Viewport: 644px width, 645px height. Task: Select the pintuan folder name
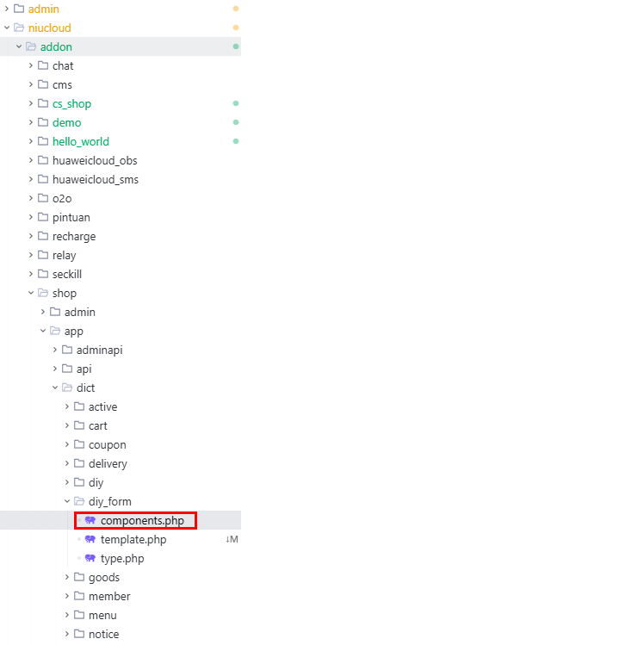coord(71,217)
